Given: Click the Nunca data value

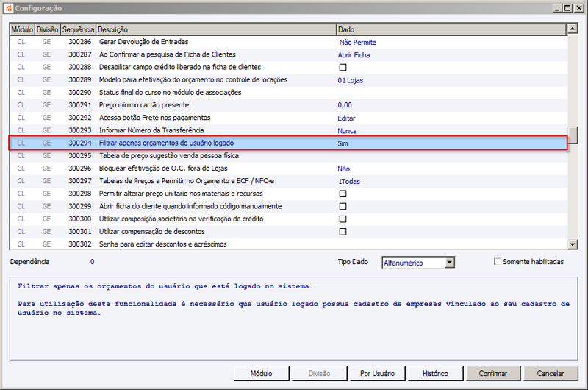Looking at the screenshot, I should [347, 131].
